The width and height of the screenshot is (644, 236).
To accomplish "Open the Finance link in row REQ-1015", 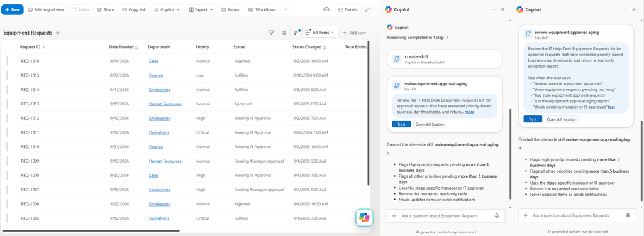I will click(156, 75).
